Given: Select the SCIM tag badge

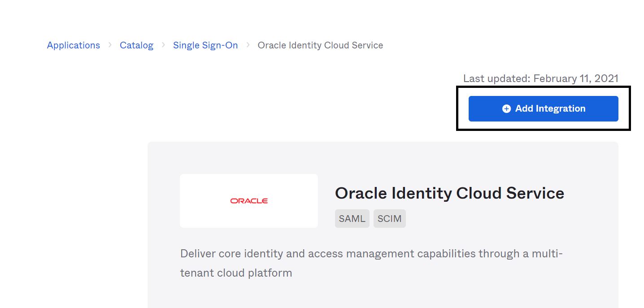Looking at the screenshot, I should point(390,219).
